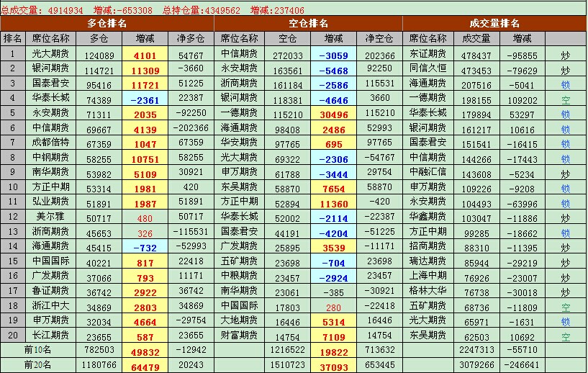Click top-20 volume total 3079266
Screen dimensions: 588x373
tap(476, 365)
